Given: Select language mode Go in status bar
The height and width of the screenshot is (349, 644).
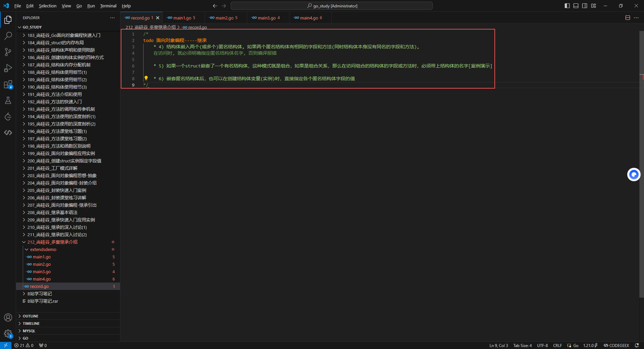Looking at the screenshot, I should pyautogui.click(x=576, y=345).
